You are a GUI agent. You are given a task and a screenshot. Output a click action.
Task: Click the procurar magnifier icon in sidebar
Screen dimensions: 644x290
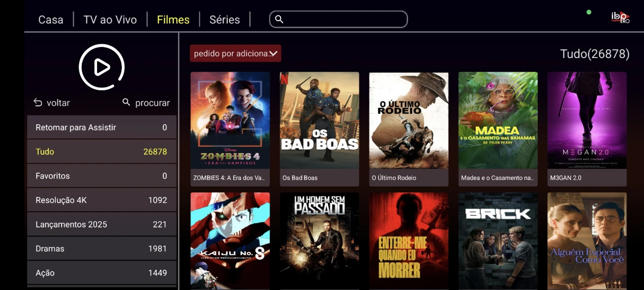pos(126,102)
